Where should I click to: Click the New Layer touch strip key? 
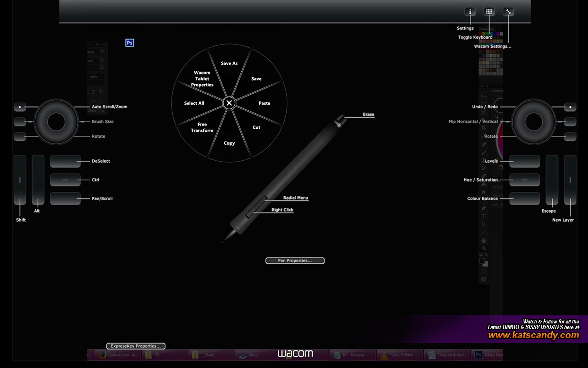pos(570,180)
